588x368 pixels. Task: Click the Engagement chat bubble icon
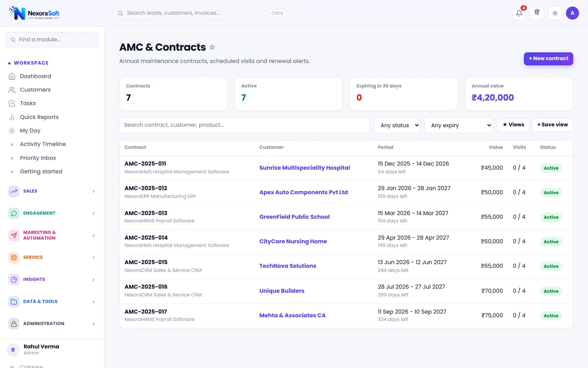(x=14, y=213)
